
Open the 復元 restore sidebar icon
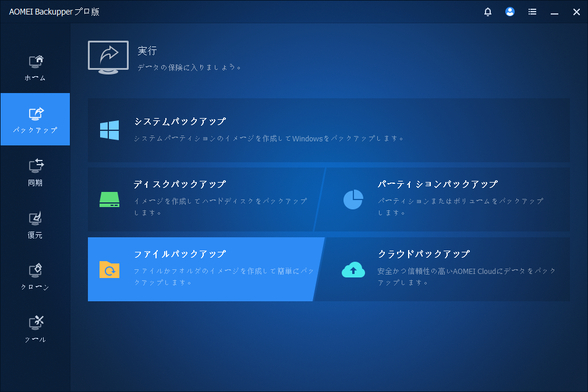[36, 218]
